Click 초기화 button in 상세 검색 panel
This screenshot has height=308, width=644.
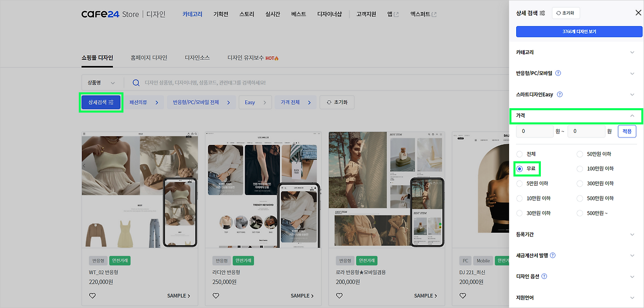pos(566,13)
